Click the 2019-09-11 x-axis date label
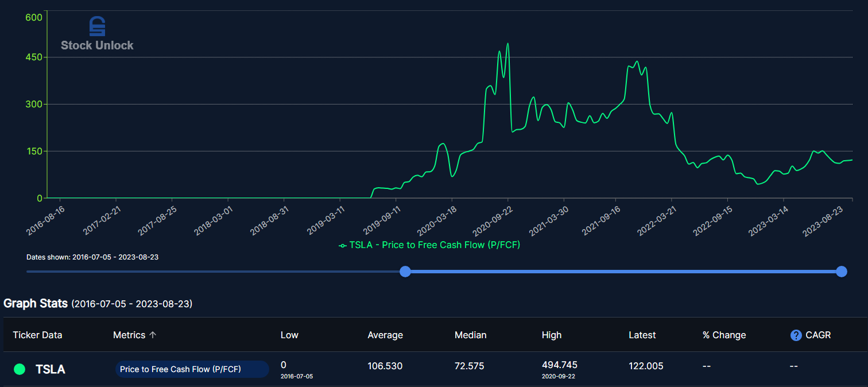Viewport: 868px width, 387px height. pyautogui.click(x=381, y=220)
